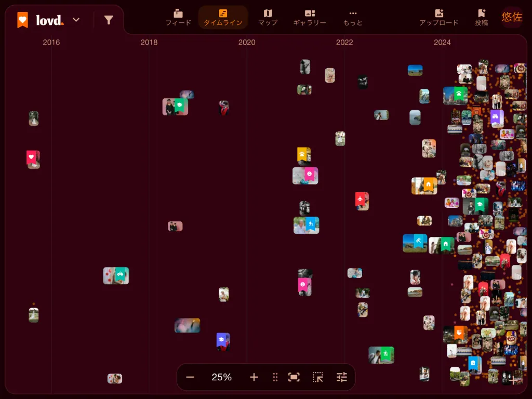Select the 2022 year marker
Viewport: 532px width, 399px height.
344,43
